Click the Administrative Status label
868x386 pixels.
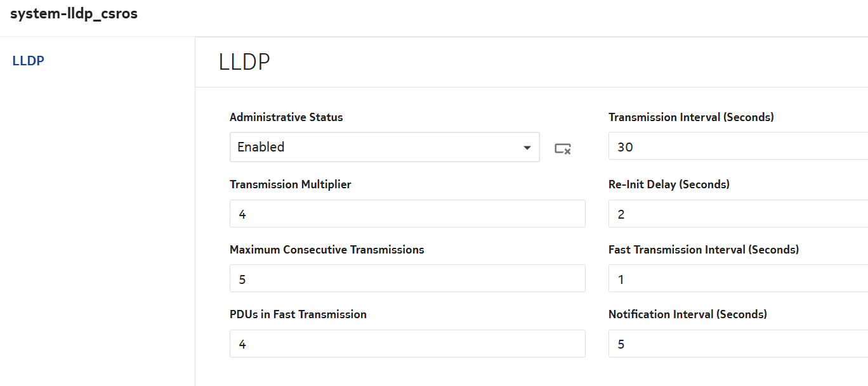(286, 117)
